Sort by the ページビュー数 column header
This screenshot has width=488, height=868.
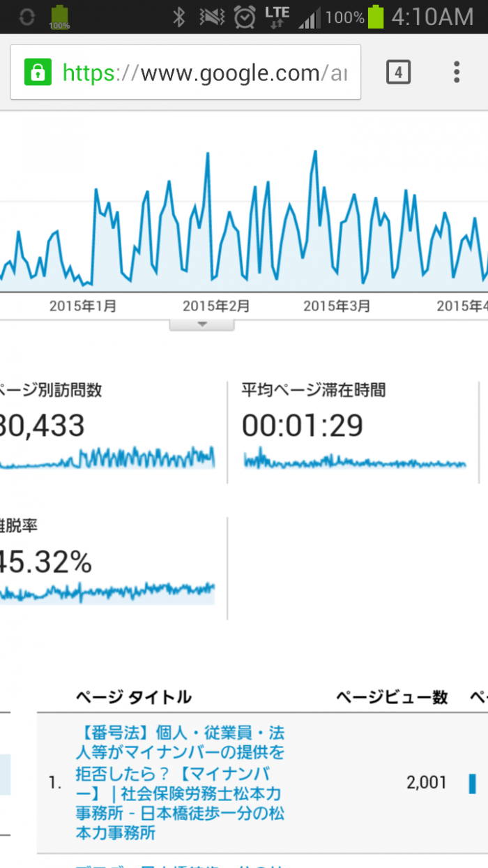pyautogui.click(x=391, y=697)
